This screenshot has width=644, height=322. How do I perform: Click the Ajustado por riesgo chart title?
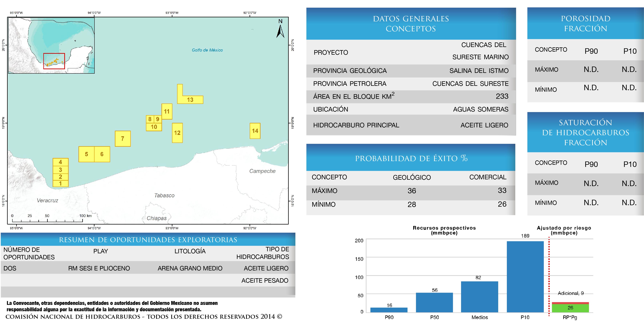pyautogui.click(x=564, y=230)
